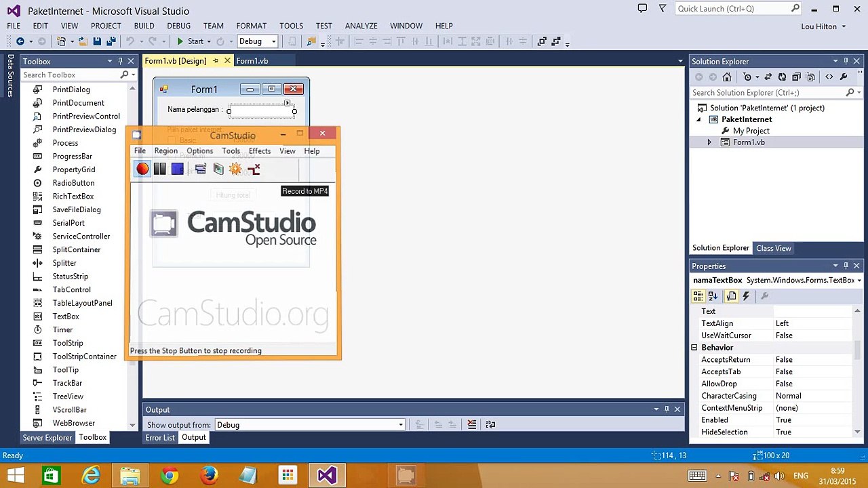Click the Save floppy icon in toolbar
The image size is (868, 488).
point(97,41)
